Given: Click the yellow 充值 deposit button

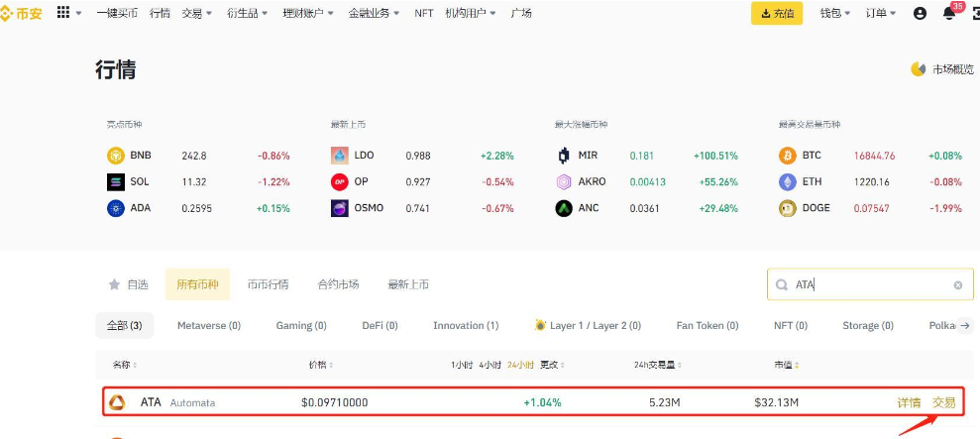Looking at the screenshot, I should point(777,13).
